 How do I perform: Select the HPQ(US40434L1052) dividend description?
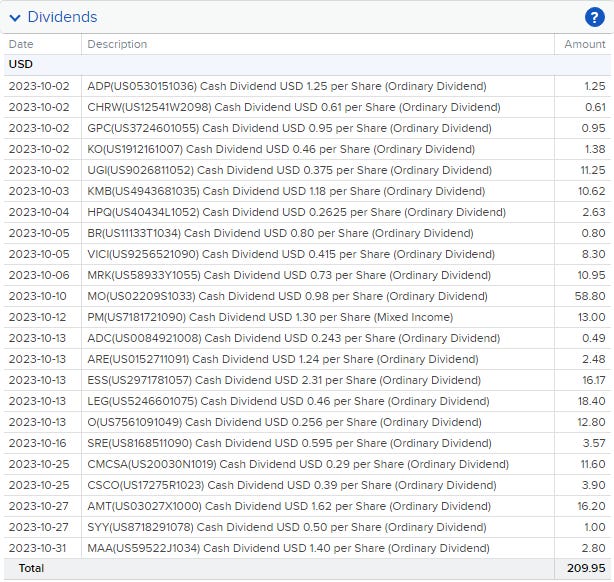[296, 212]
